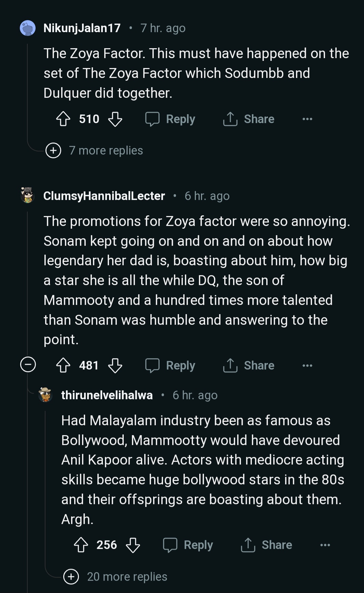
Task: Open thirunelvelihalwa's user profile
Action: pyautogui.click(x=107, y=395)
